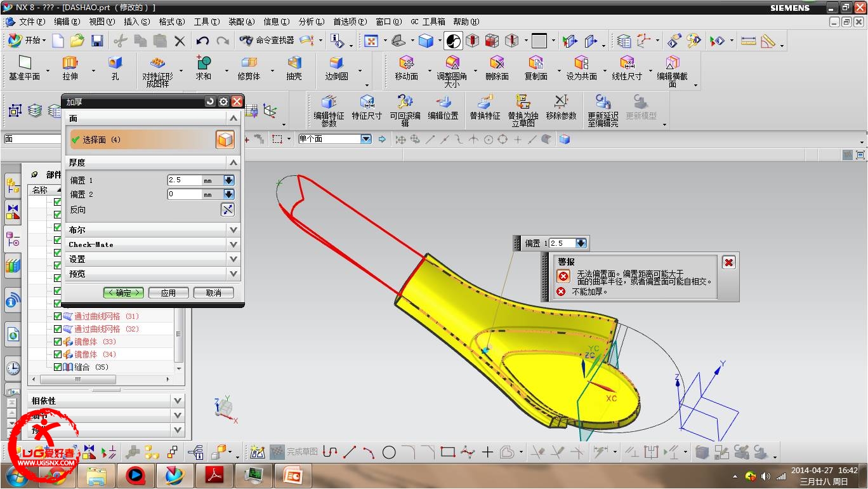868x489 pixels.
Task: Click the 设为共面 make coplanar icon
Action: 581,63
